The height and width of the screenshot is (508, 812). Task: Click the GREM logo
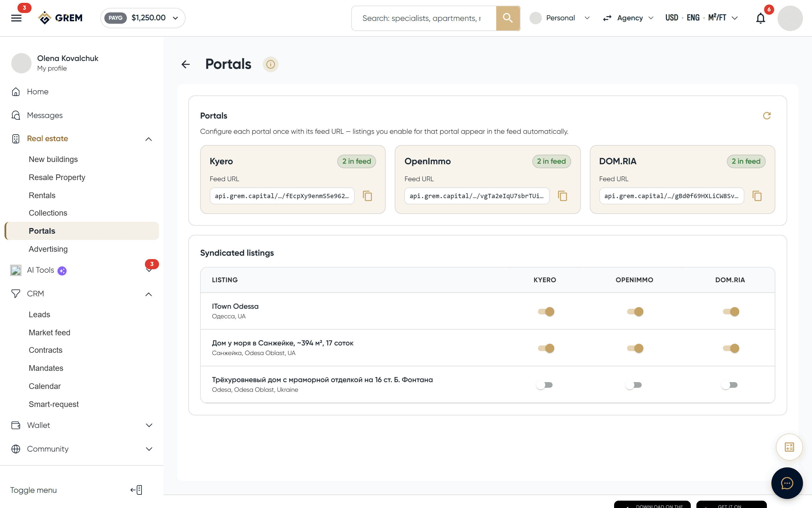60,18
